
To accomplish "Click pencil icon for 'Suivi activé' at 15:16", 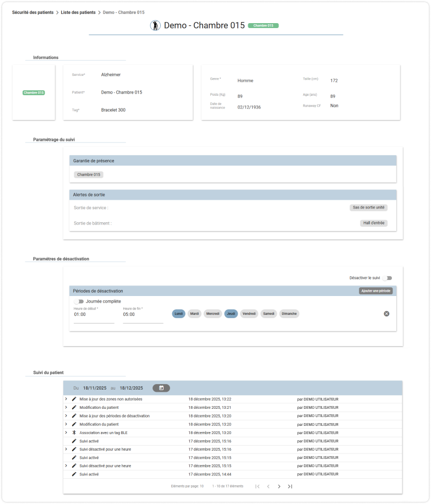I will pyautogui.click(x=74, y=441).
